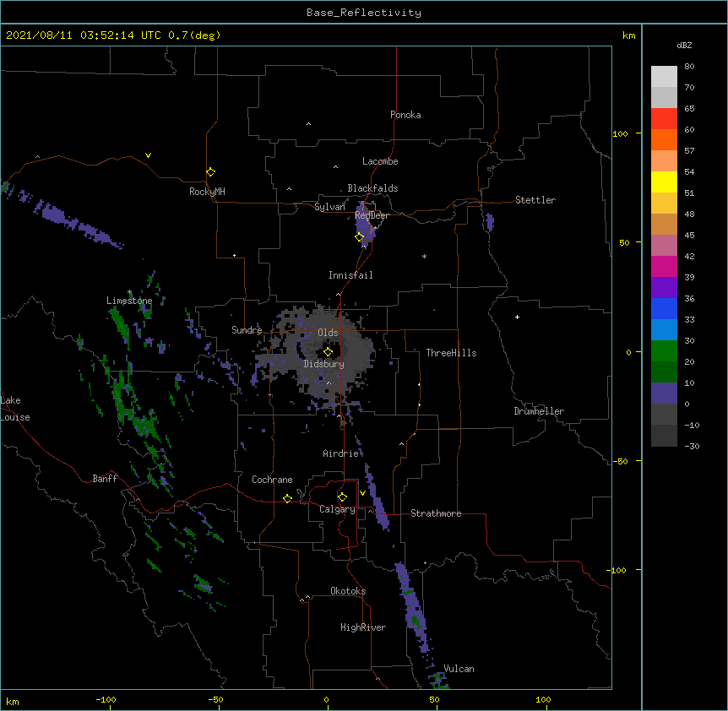Click the Sylvan map label
728x711 pixels.
[x=329, y=207]
